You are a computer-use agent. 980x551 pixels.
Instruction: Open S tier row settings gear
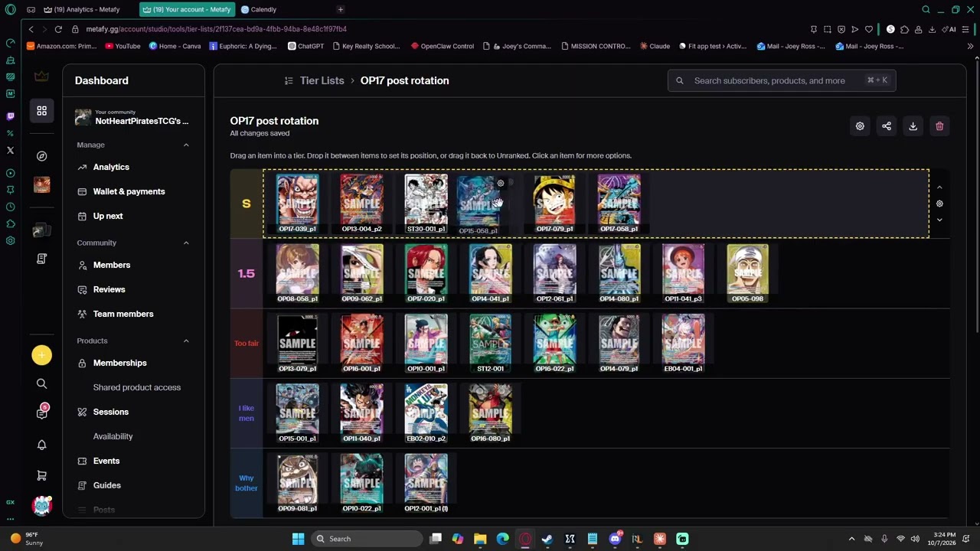939,204
